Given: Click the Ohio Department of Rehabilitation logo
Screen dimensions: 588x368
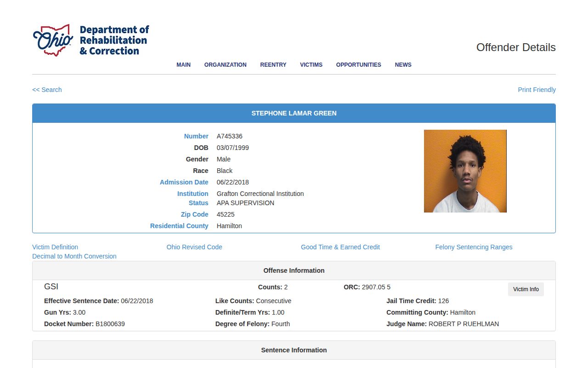Looking at the screenshot, I should click(91, 40).
